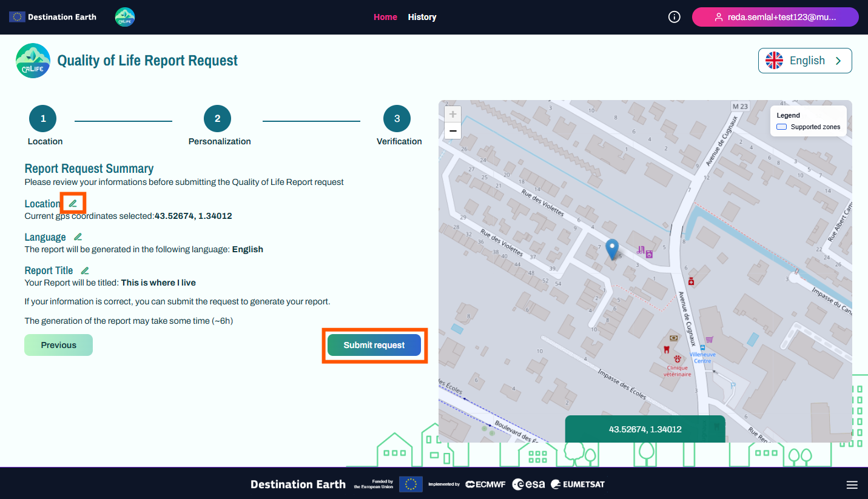This screenshot has width=868, height=499.
Task: Go to the Home tab
Action: pos(385,17)
